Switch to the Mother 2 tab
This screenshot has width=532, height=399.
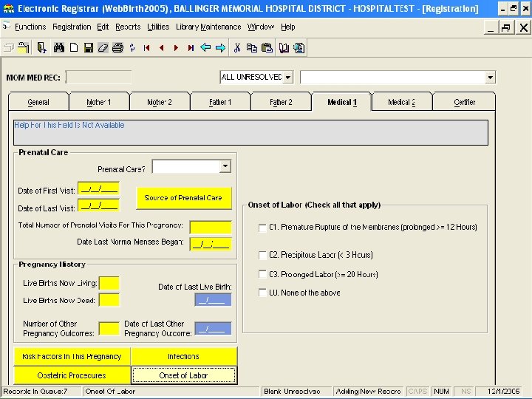click(x=160, y=102)
